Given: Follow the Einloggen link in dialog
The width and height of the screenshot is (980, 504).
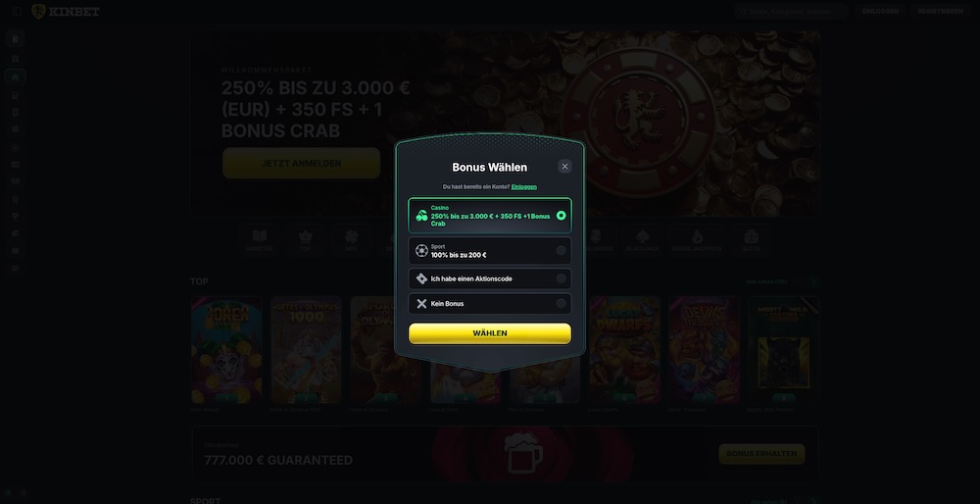Looking at the screenshot, I should pyautogui.click(x=523, y=187).
